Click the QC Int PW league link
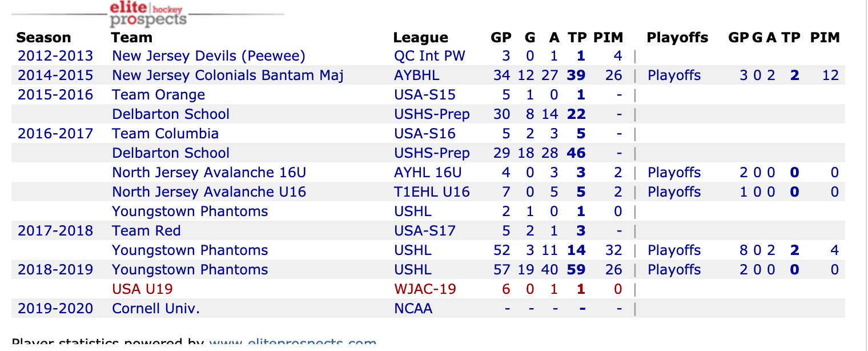 coord(429,56)
